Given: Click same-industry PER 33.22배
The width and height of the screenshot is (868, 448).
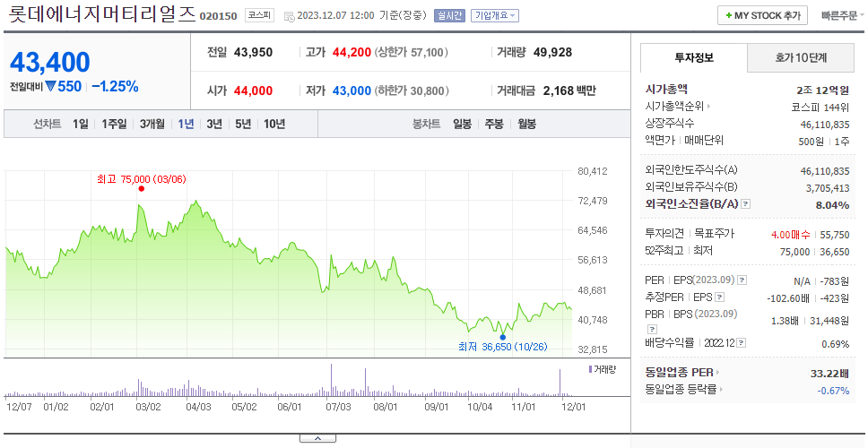Looking at the screenshot, I should click(x=829, y=374).
